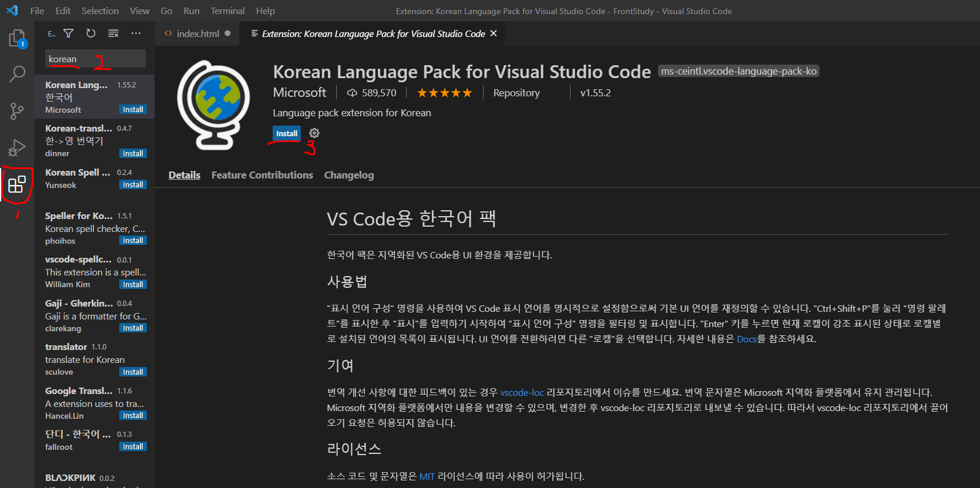This screenshot has width=980, height=488.
Task: Click the extensions search field containing korean
Action: [95, 59]
